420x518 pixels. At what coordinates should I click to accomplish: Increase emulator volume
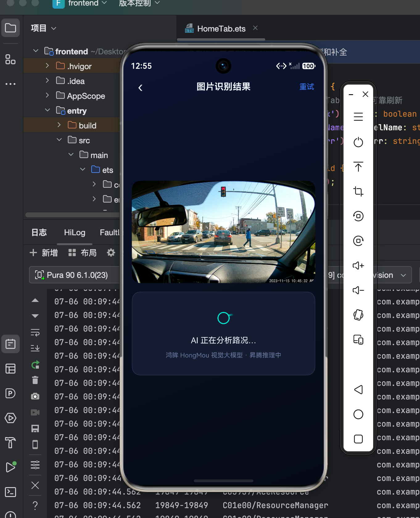click(x=358, y=265)
